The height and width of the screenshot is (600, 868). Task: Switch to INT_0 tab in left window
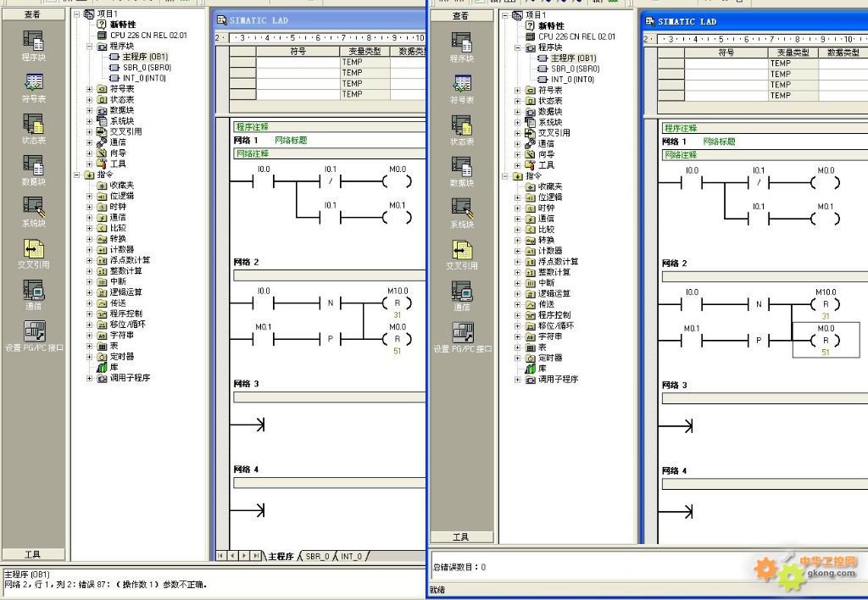(351, 556)
